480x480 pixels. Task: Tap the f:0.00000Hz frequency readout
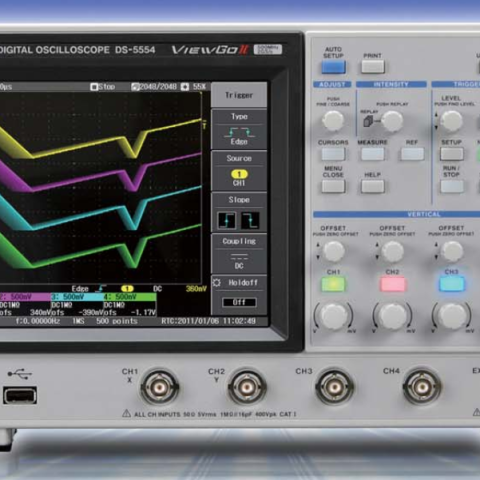pyautogui.click(x=38, y=321)
